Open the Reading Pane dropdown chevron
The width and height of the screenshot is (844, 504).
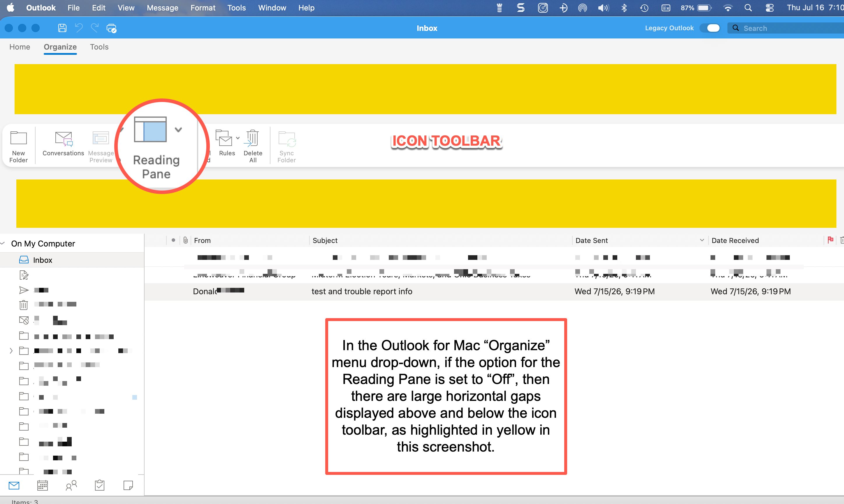click(x=178, y=130)
